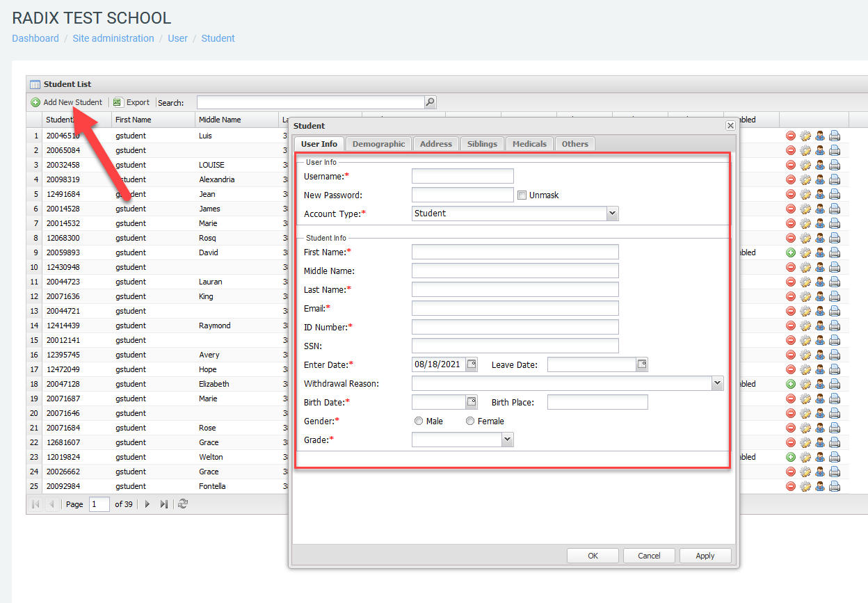Jump to the last page of students

click(164, 504)
